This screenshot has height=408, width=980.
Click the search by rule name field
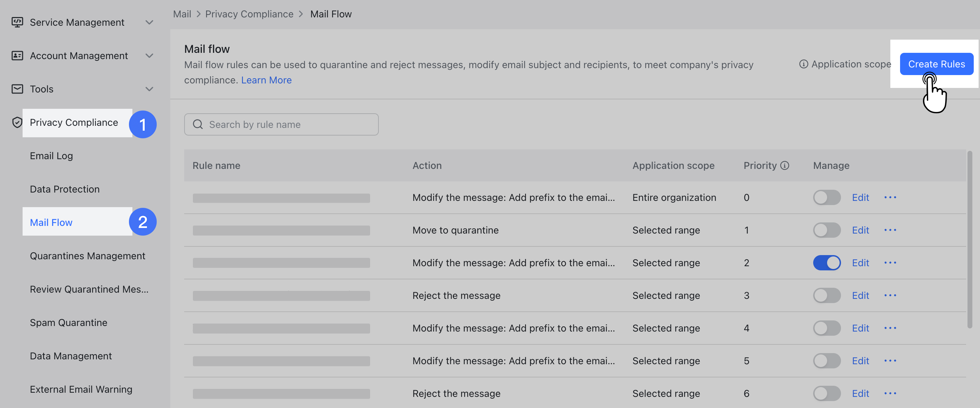[281, 124]
